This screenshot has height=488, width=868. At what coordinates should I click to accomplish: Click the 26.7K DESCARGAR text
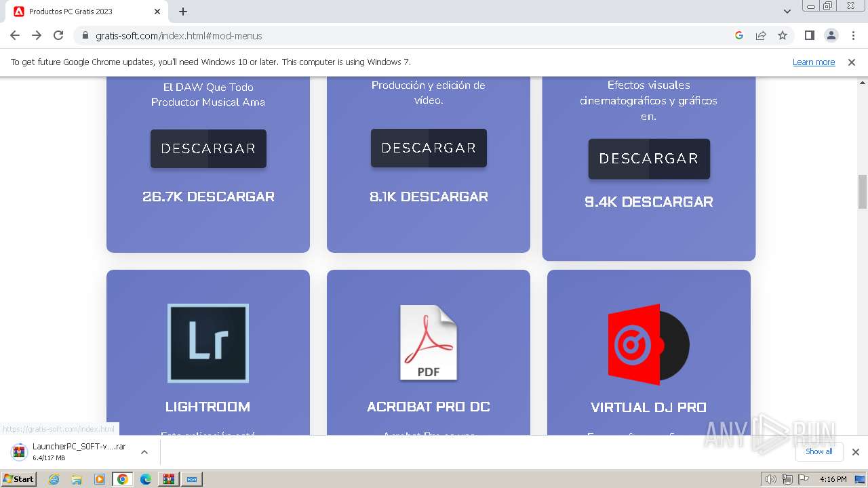[208, 197]
